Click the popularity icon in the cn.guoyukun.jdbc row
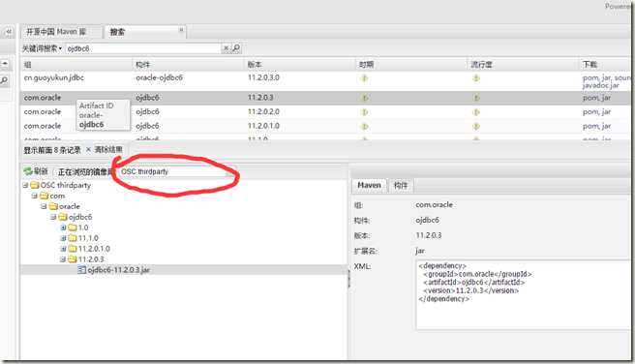This screenshot has height=364, width=635. (476, 78)
